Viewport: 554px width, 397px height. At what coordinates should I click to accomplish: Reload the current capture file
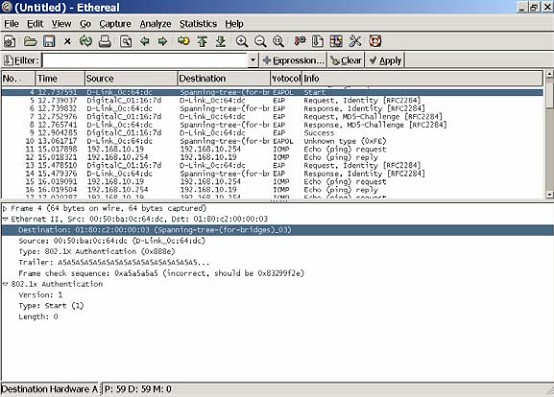(x=86, y=41)
